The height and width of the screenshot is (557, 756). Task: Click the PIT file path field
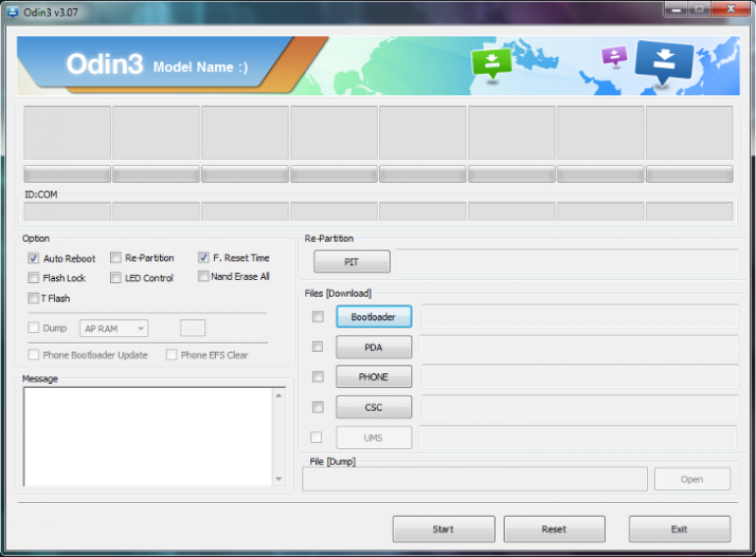pos(567,261)
